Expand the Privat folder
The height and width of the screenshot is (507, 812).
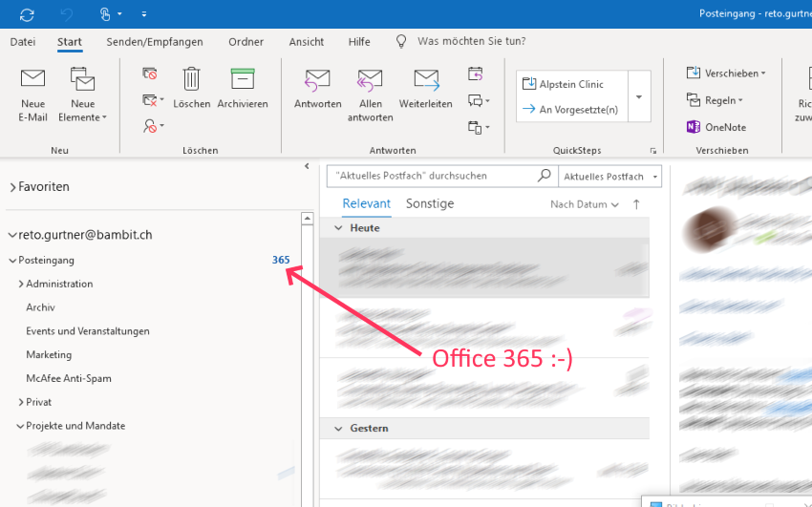[21, 402]
